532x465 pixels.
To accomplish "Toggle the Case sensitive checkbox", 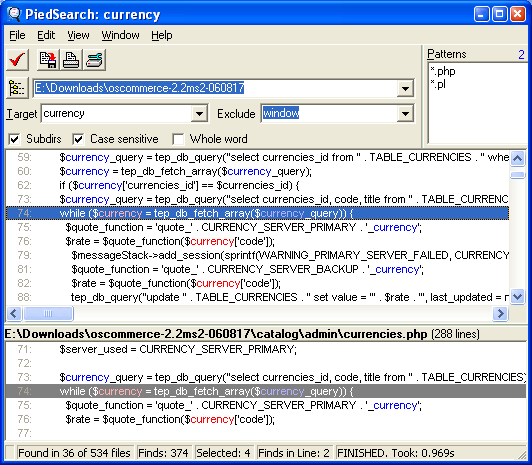I will coord(78,139).
